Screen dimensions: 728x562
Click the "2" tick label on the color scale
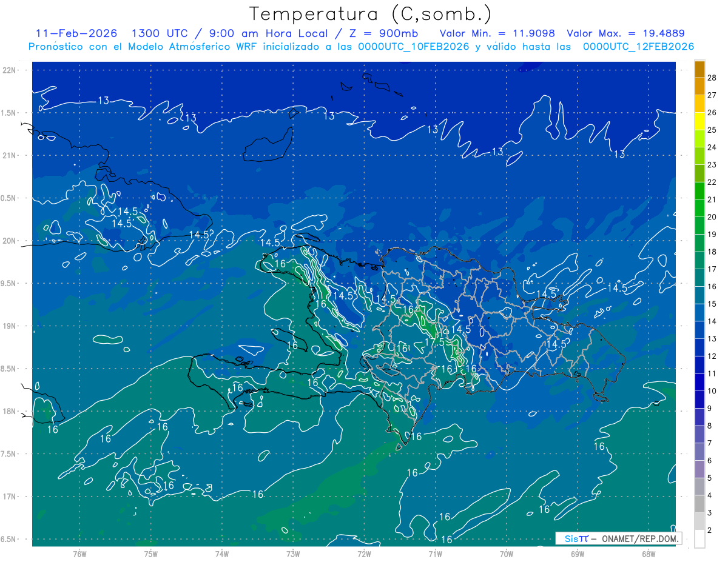tap(710, 530)
